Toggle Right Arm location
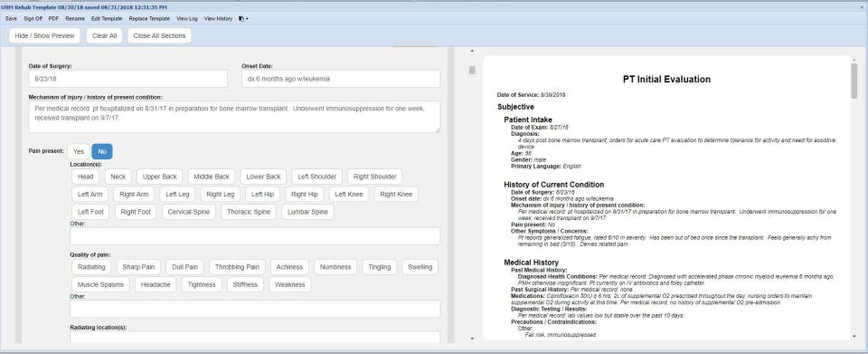This screenshot has width=868, height=354. 134,195
